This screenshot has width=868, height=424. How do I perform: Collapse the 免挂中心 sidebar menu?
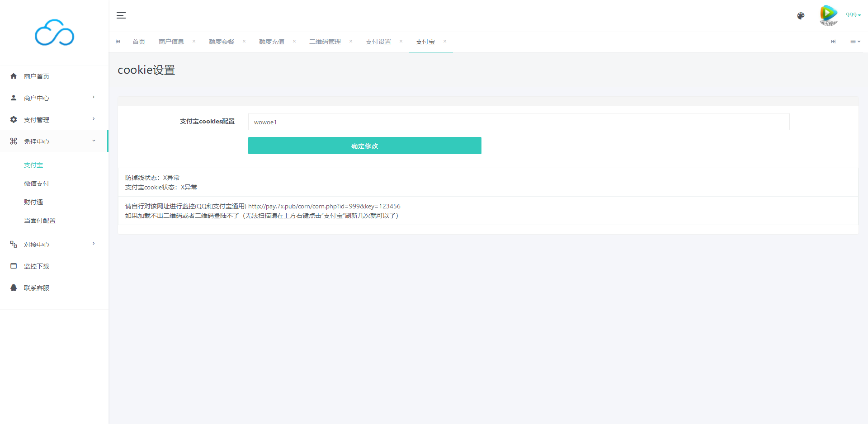pos(52,141)
